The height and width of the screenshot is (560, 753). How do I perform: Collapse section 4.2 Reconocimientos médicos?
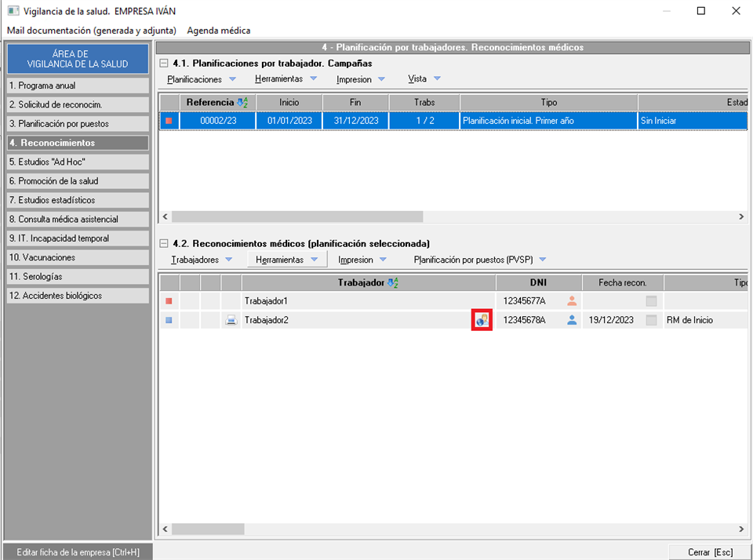(163, 243)
